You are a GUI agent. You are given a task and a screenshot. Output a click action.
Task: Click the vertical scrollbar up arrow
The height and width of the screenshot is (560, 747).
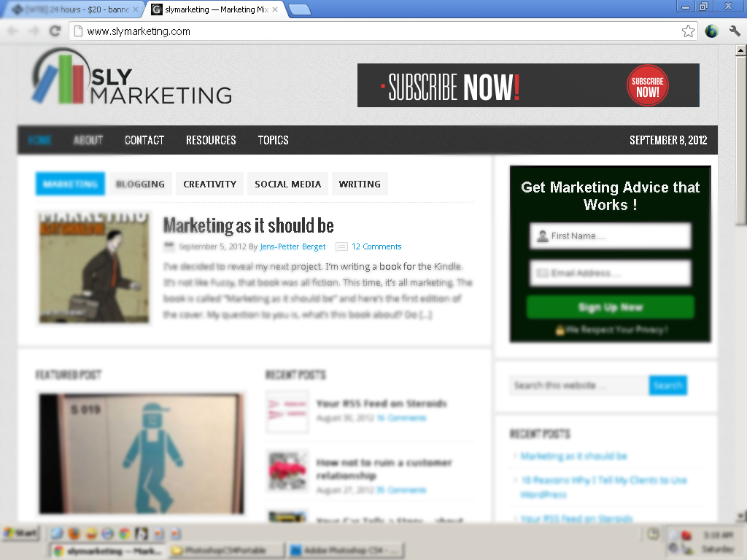click(x=741, y=50)
